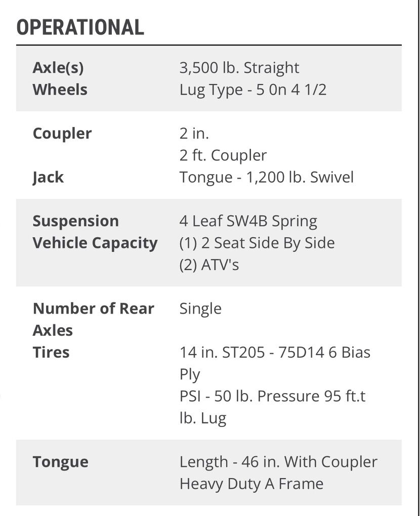Select the Coupler row label

[x=62, y=134]
